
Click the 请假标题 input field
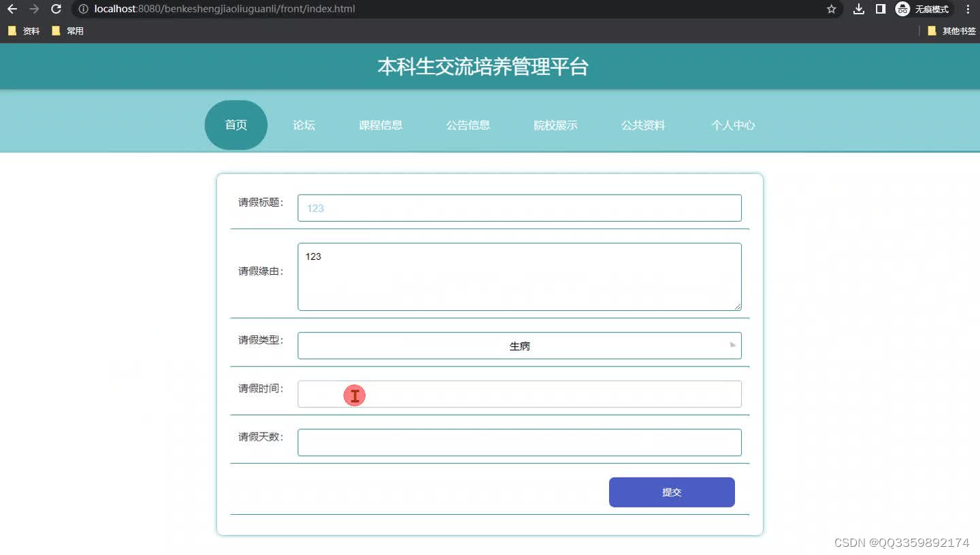coord(519,208)
